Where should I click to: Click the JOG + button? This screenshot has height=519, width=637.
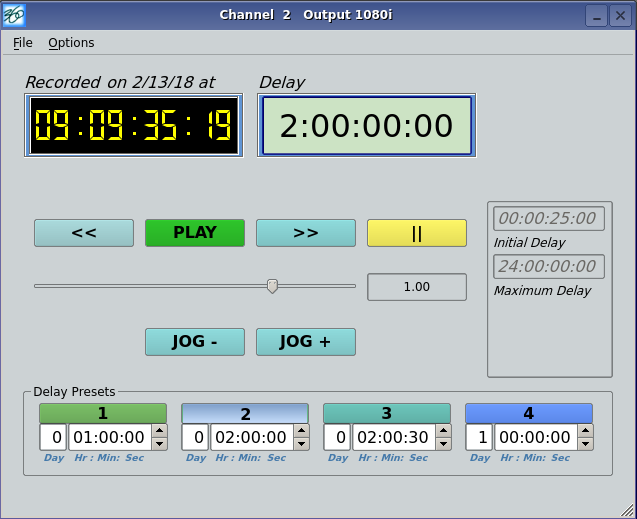(305, 342)
